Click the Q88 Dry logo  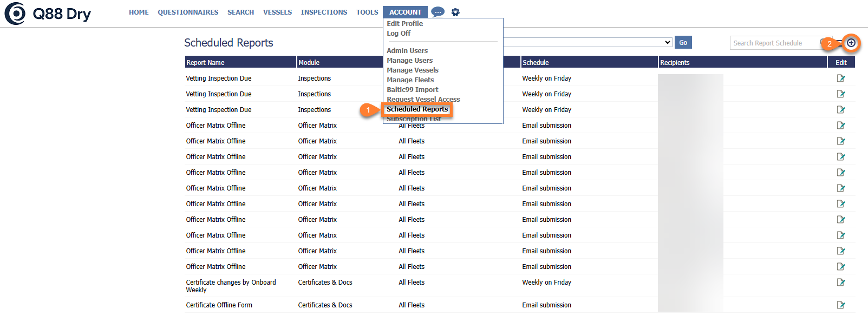[x=48, y=14]
